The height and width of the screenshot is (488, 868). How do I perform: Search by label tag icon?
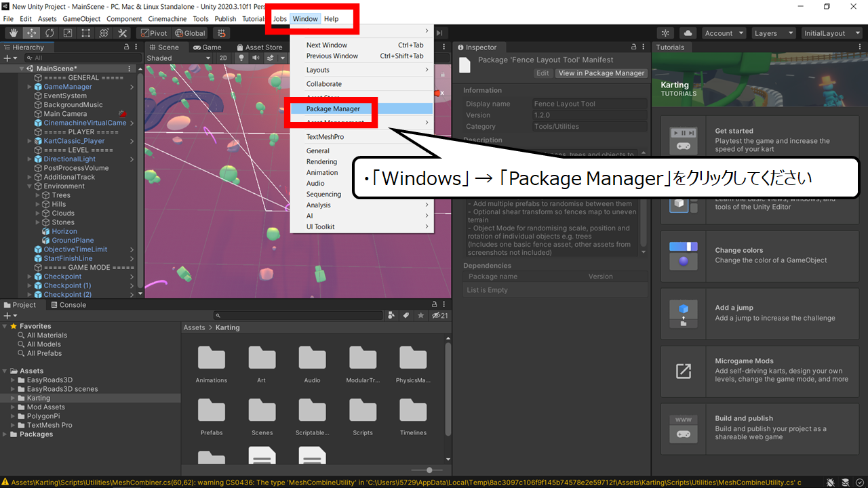pos(406,316)
